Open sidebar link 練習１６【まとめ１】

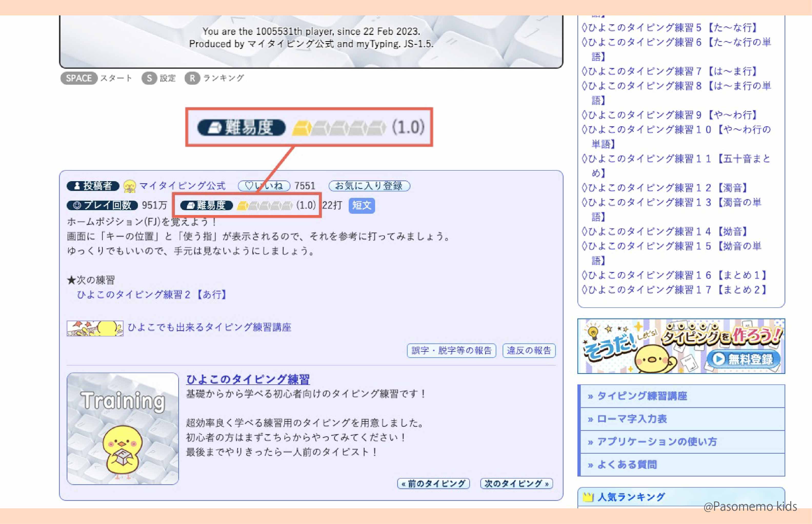pyautogui.click(x=675, y=275)
